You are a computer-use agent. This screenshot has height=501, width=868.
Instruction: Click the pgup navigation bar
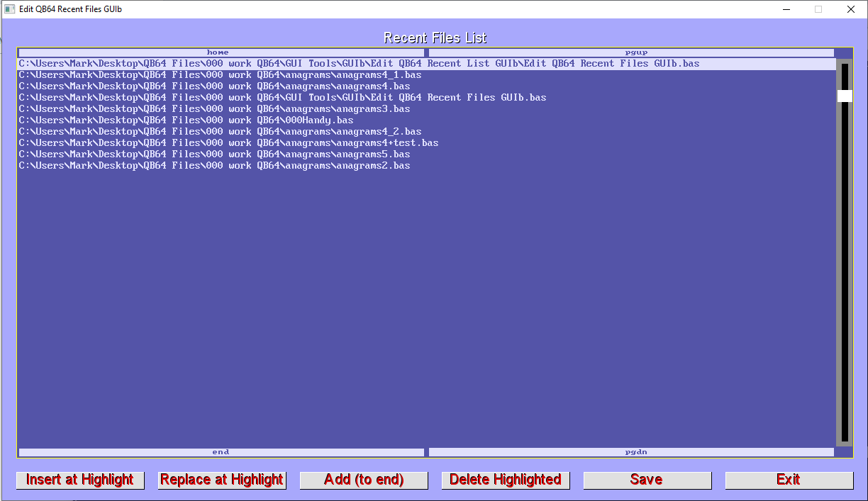click(x=631, y=52)
